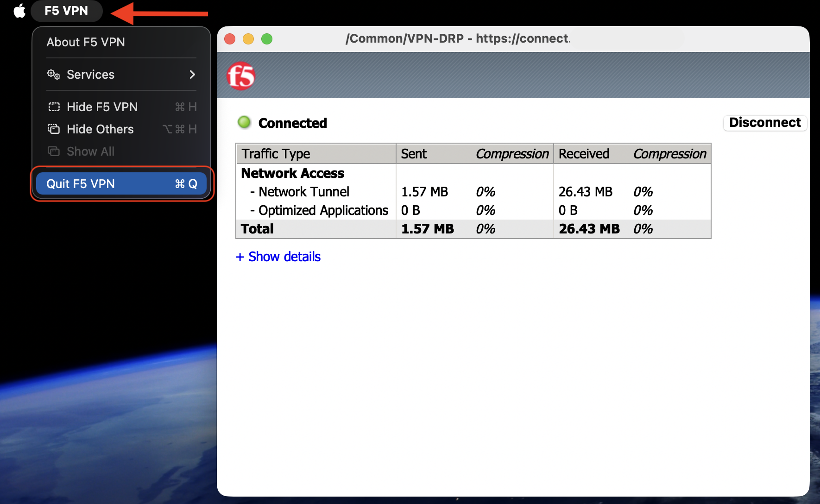
Task: Click the Connected status text
Action: click(293, 123)
